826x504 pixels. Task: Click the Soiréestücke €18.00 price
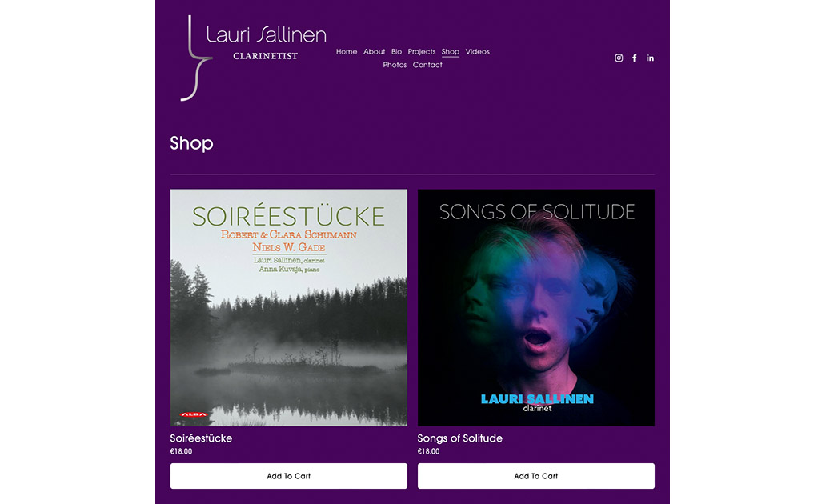tap(181, 451)
